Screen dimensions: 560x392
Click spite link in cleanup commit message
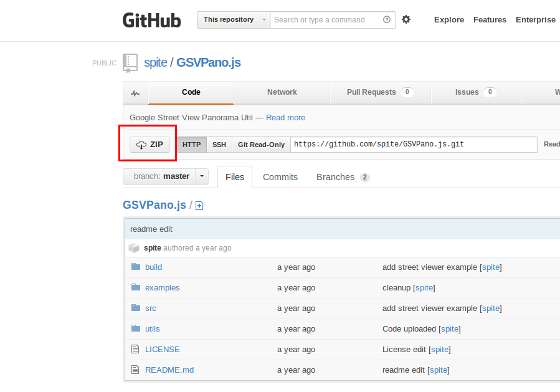424,288
